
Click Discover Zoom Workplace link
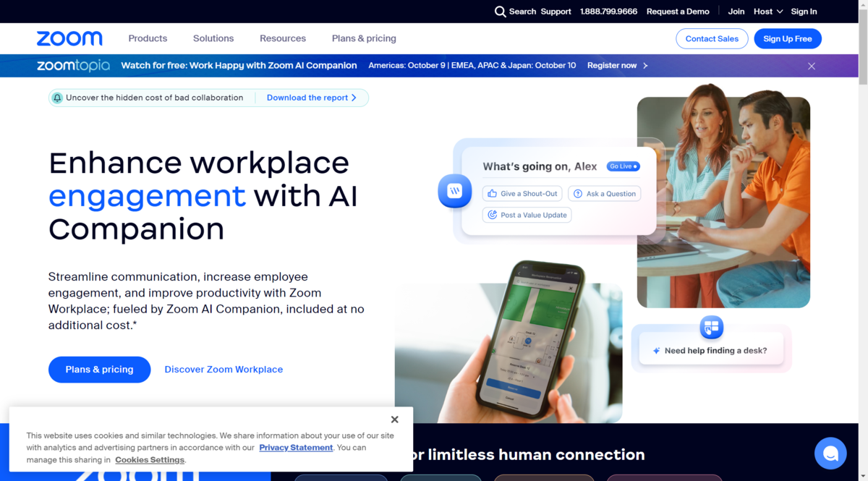pyautogui.click(x=224, y=370)
